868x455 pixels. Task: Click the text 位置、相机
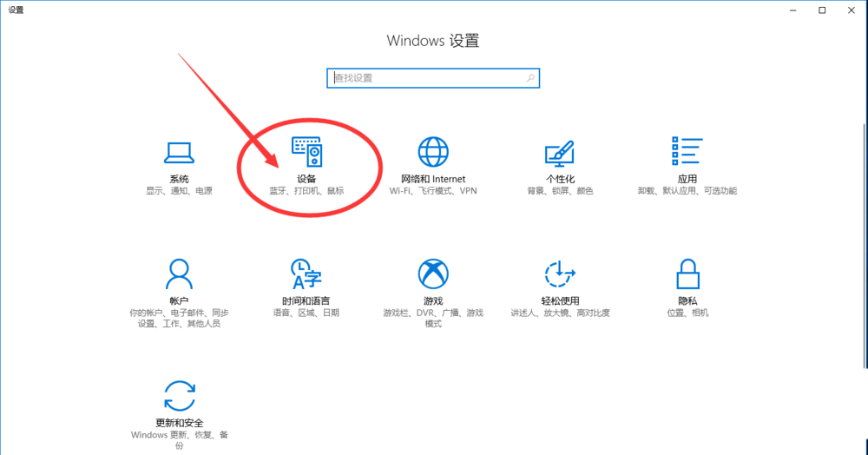coord(687,313)
